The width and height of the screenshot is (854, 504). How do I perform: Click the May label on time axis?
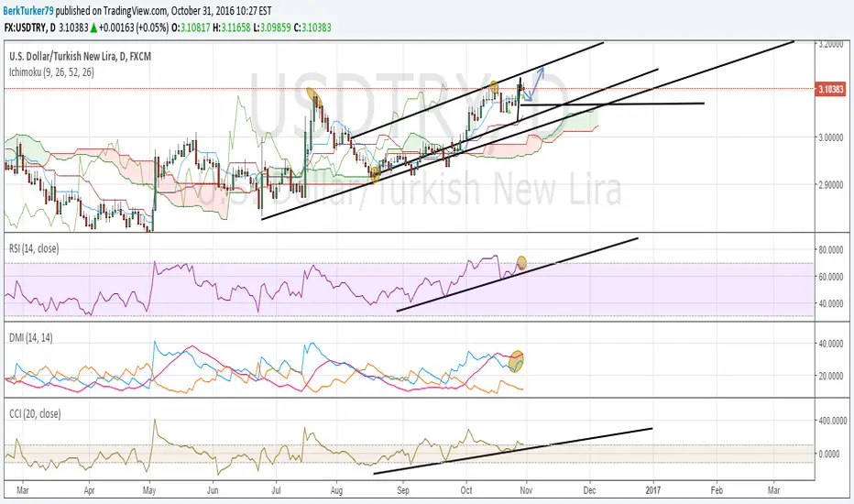point(149,490)
